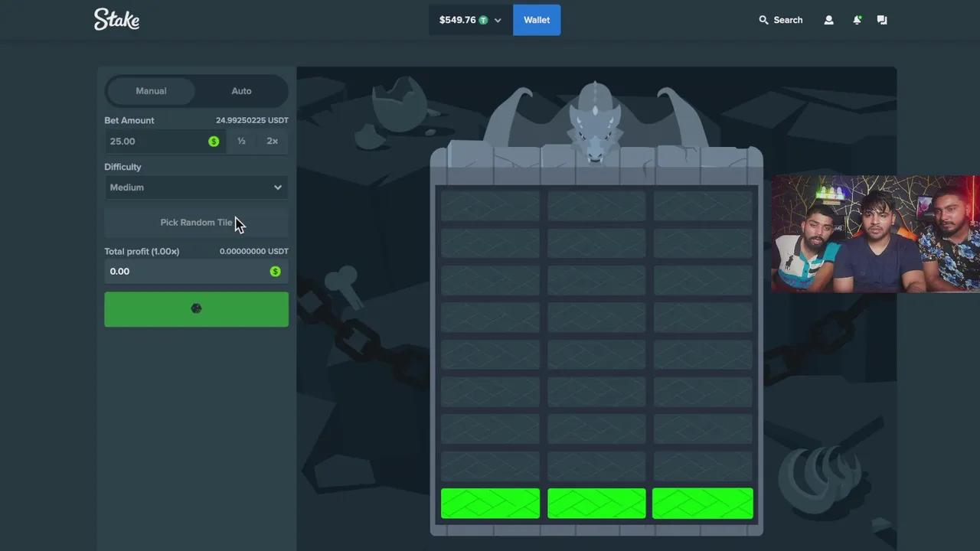Double the bet with the 2x button
The height and width of the screenshot is (551, 980).
coord(272,142)
